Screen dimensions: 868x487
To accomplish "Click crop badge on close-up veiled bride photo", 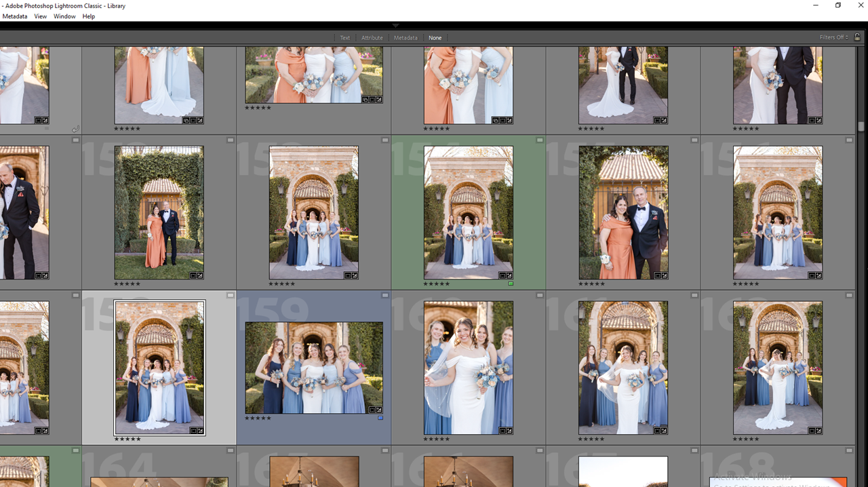I will (x=502, y=430).
